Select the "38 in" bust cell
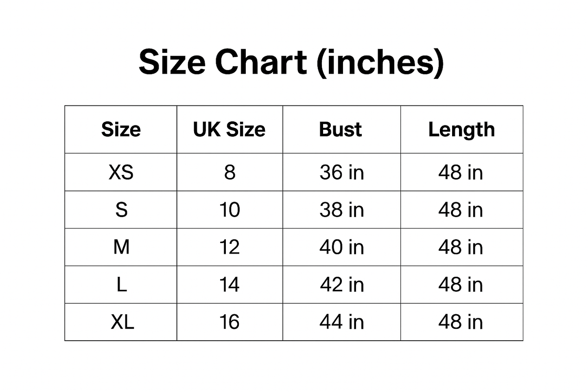This screenshot has width=588, height=392. 341,210
